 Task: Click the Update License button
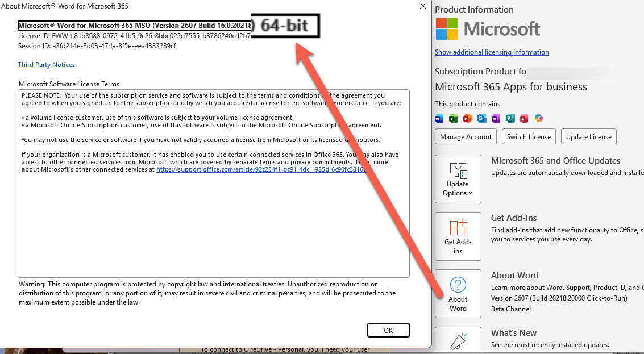pyautogui.click(x=588, y=137)
